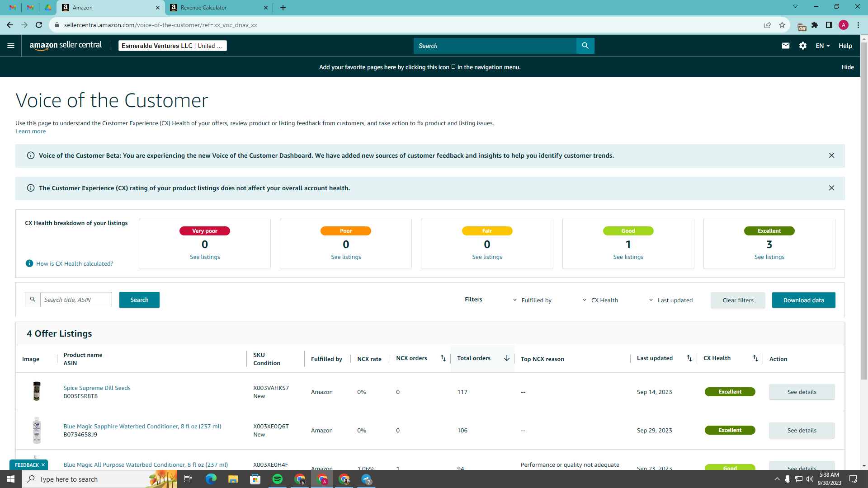Viewport: 868px width, 488px height.
Task: Share this page from the address bar
Action: click(768, 25)
